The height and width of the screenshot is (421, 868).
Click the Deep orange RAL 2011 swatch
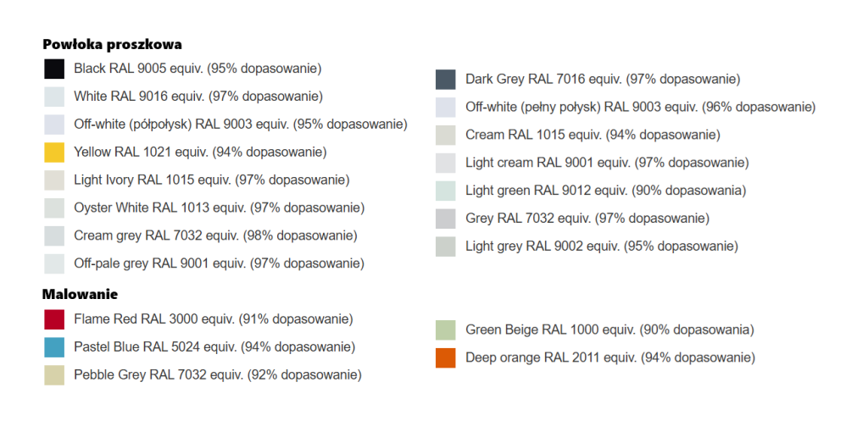pyautogui.click(x=446, y=358)
